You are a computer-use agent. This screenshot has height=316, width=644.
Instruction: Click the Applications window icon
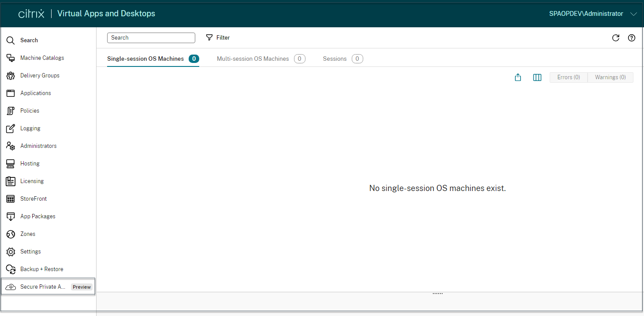click(x=11, y=93)
